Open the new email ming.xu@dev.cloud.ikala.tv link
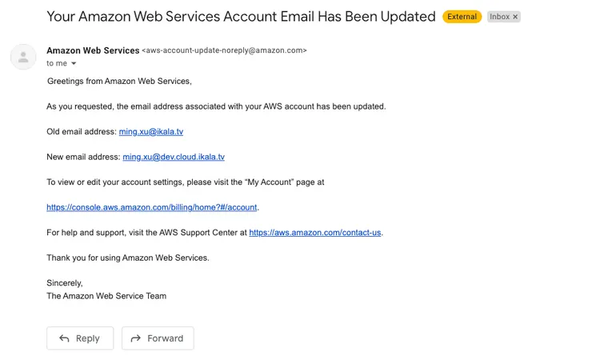Image resolution: width=592 pixels, height=364 pixels. (x=173, y=158)
